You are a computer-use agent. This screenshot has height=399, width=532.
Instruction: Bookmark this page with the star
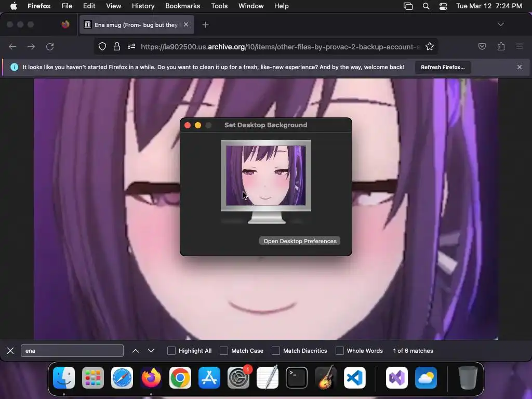click(x=430, y=46)
